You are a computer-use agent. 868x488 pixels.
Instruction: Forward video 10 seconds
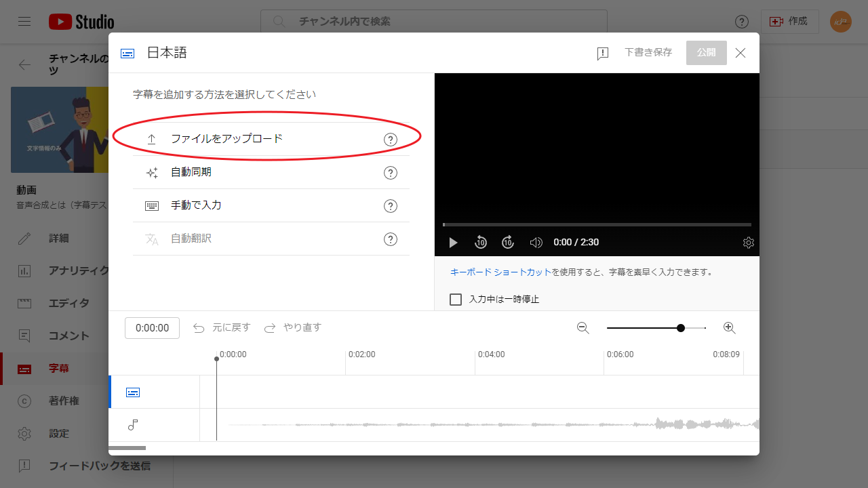(x=508, y=242)
